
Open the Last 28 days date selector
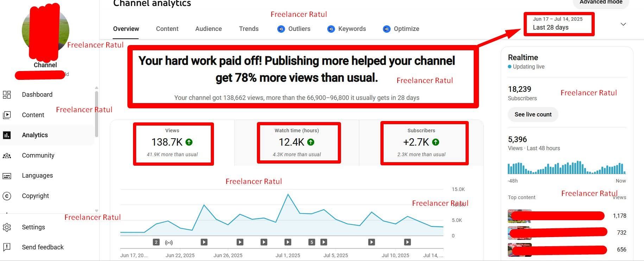click(558, 24)
